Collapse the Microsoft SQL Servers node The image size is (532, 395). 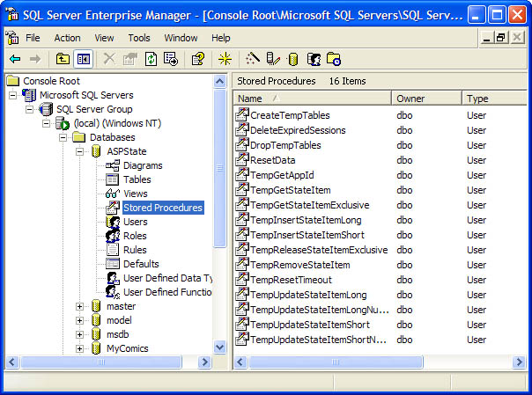click(x=13, y=95)
